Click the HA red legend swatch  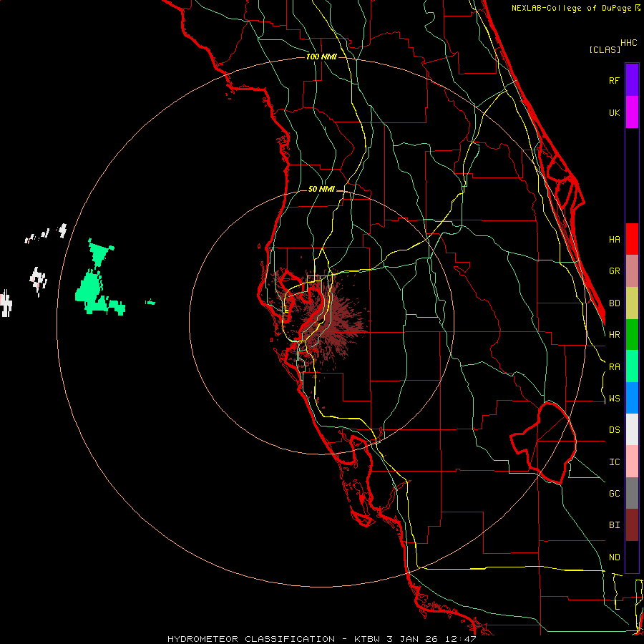(x=632, y=239)
